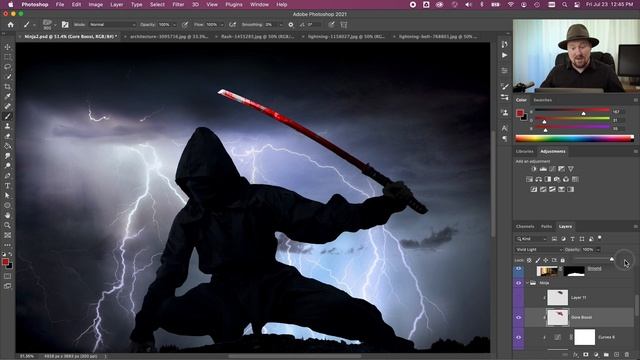Viewport: 640px width, 360px height.
Task: Open the paragraph panel icon
Action: tap(505, 139)
